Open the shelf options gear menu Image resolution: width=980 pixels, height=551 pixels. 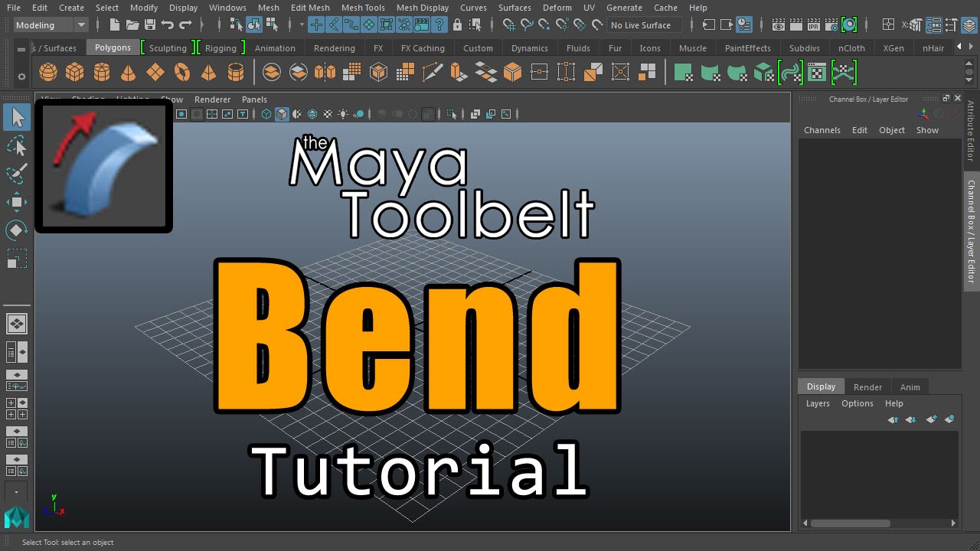21,77
